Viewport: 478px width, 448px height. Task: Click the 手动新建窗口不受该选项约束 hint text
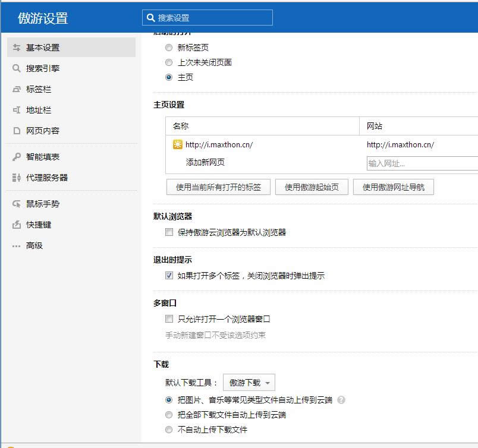coord(215,335)
